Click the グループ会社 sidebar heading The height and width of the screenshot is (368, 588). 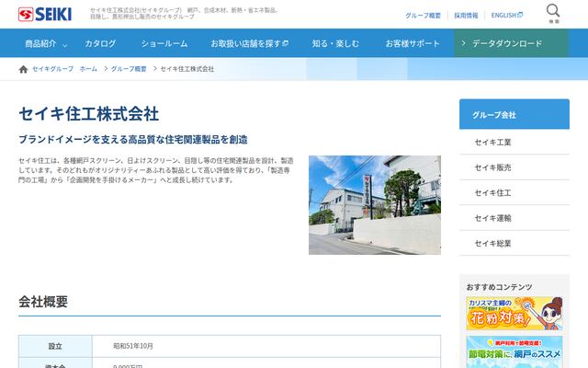point(514,114)
